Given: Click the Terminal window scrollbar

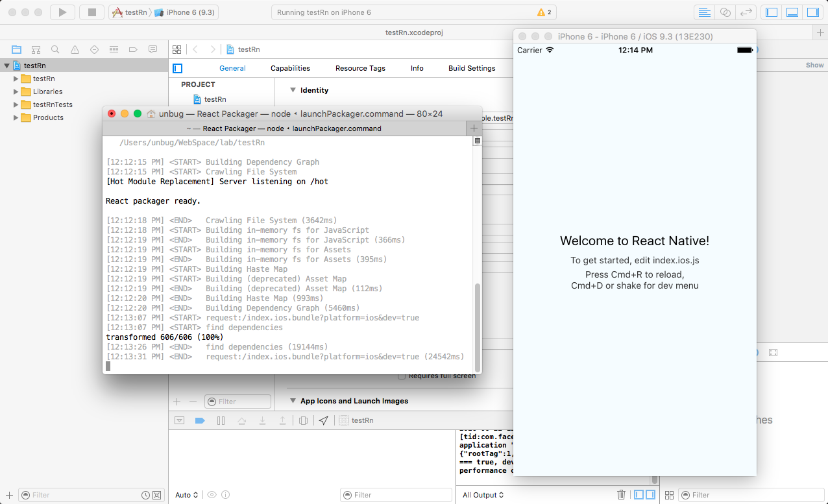Looking at the screenshot, I should pos(478,326).
